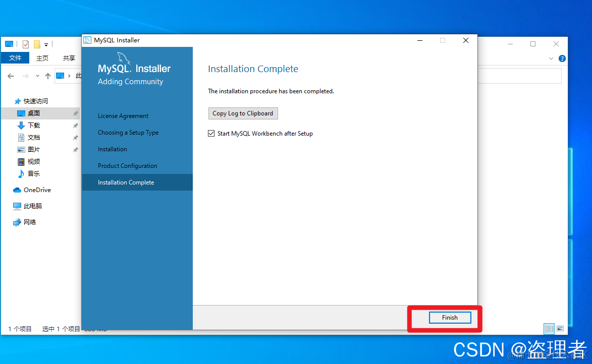Select the Choosing a Setup Type step
Viewport: 592px width, 364px height.
(x=128, y=133)
